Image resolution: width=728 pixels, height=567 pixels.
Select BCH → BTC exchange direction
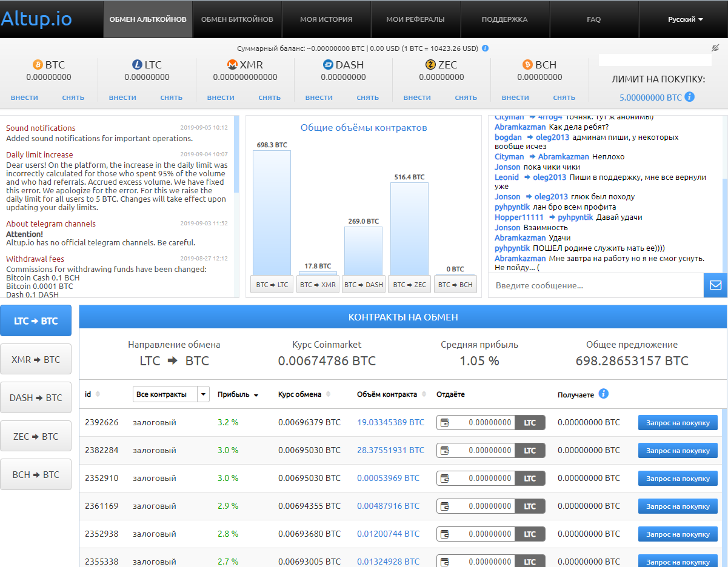point(36,474)
